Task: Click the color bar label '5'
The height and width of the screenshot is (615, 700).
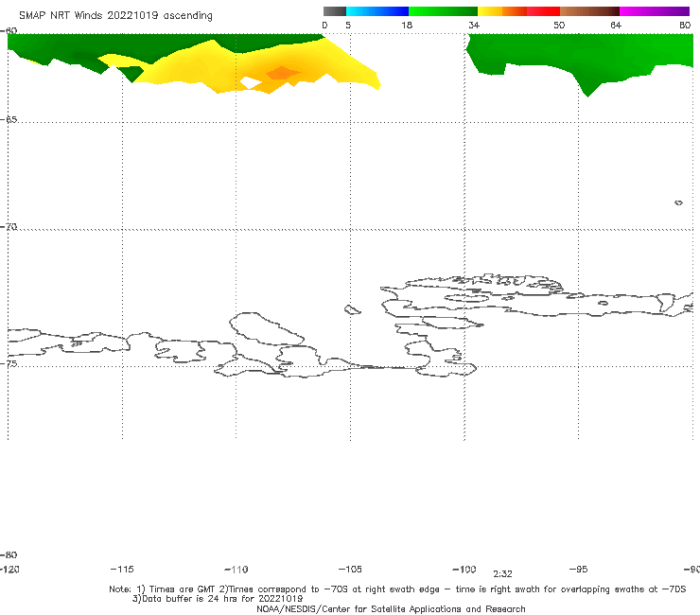Action: point(348,26)
